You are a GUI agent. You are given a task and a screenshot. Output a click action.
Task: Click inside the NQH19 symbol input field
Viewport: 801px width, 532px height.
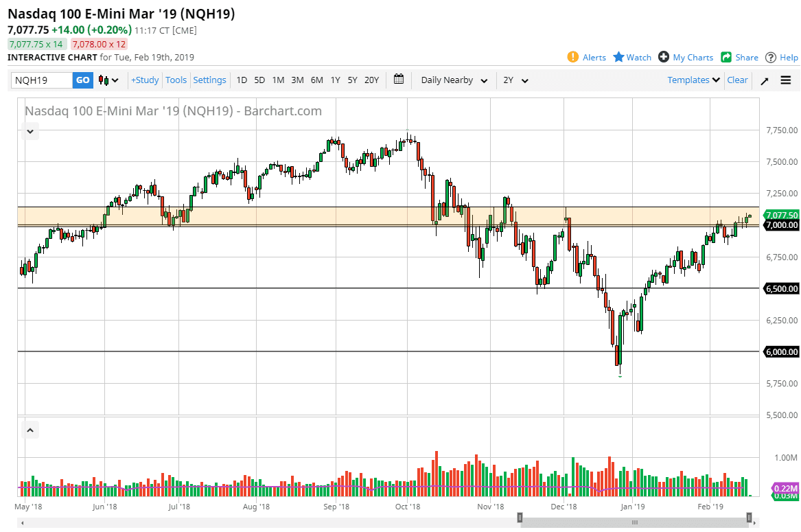[41, 80]
